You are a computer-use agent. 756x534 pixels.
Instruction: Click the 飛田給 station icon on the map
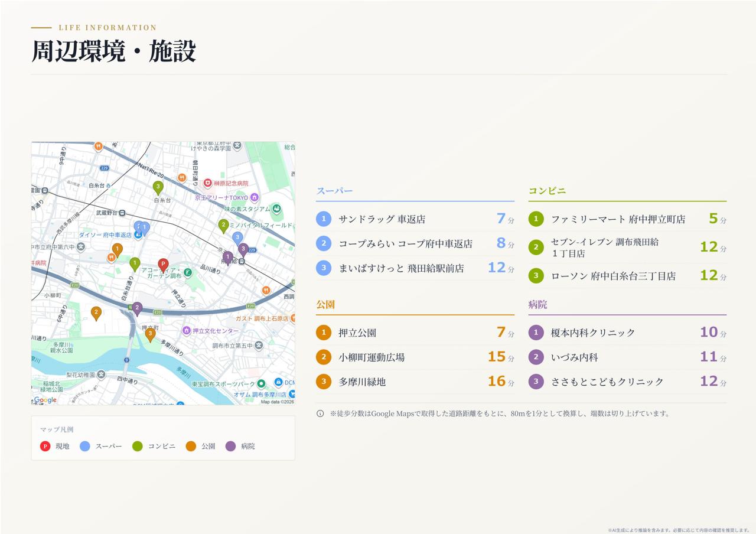pos(242,261)
